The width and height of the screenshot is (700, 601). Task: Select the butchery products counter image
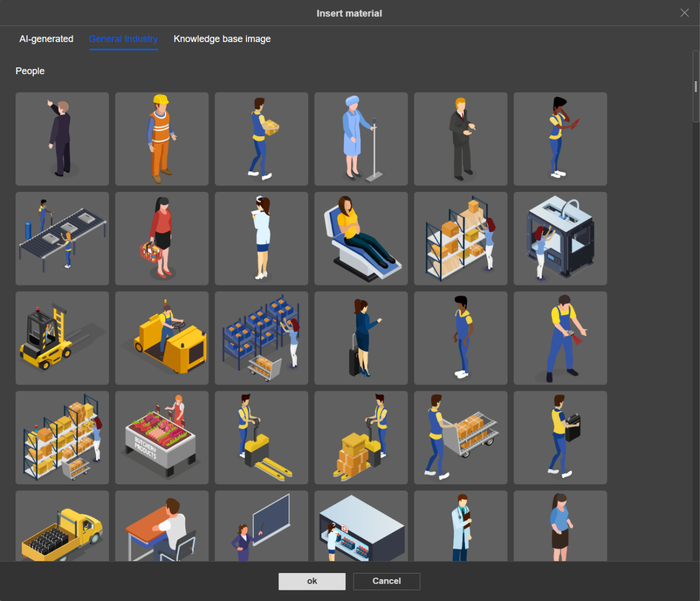(x=162, y=438)
